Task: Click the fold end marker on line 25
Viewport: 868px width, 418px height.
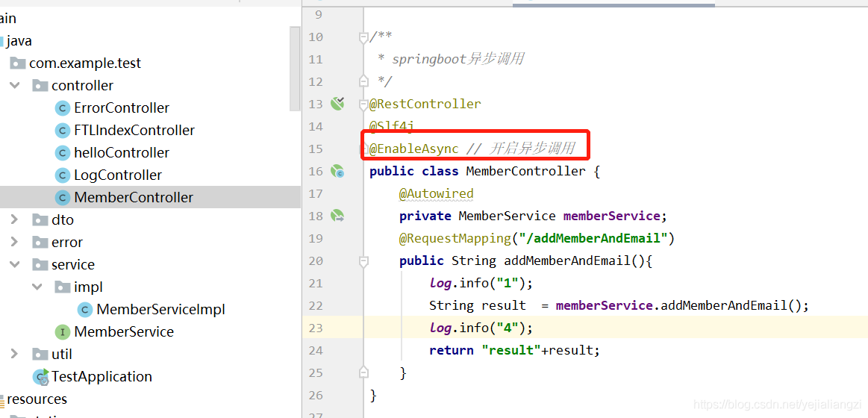Action: point(363,372)
